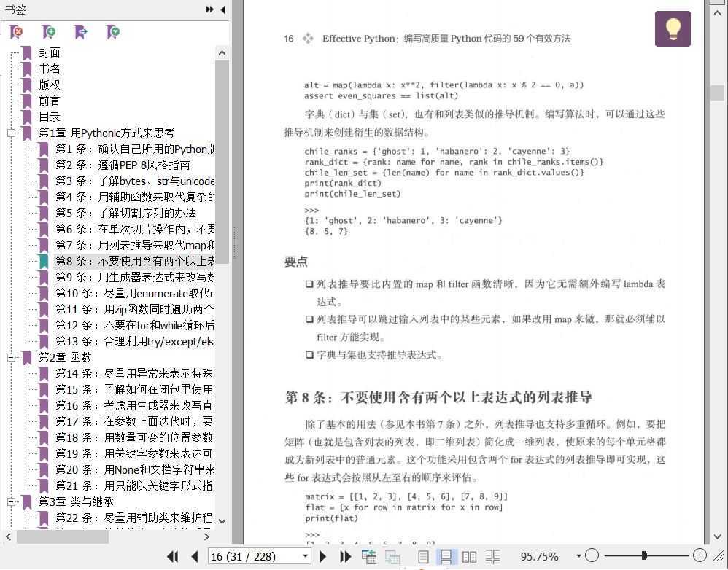Collapse the 第3章 类与继承 chapter node
Image resolution: width=728 pixels, height=570 pixels.
(x=11, y=501)
